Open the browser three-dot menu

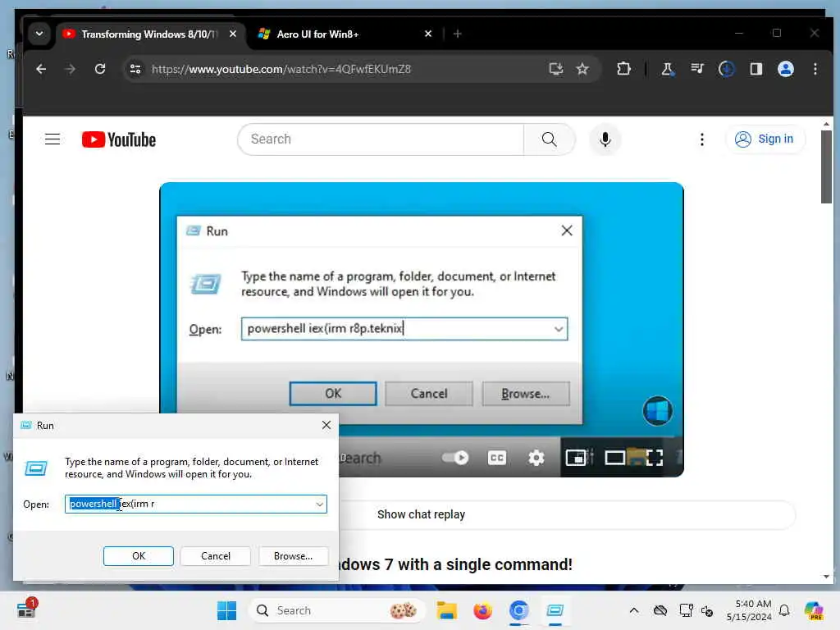[x=815, y=69]
